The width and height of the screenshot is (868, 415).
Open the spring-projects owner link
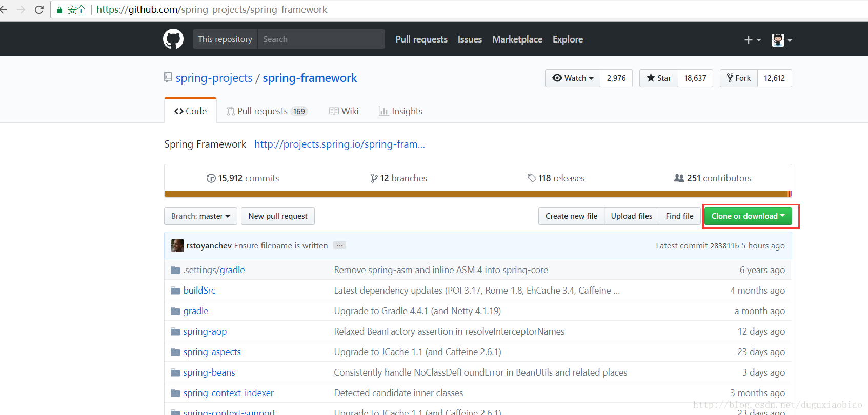[214, 78]
